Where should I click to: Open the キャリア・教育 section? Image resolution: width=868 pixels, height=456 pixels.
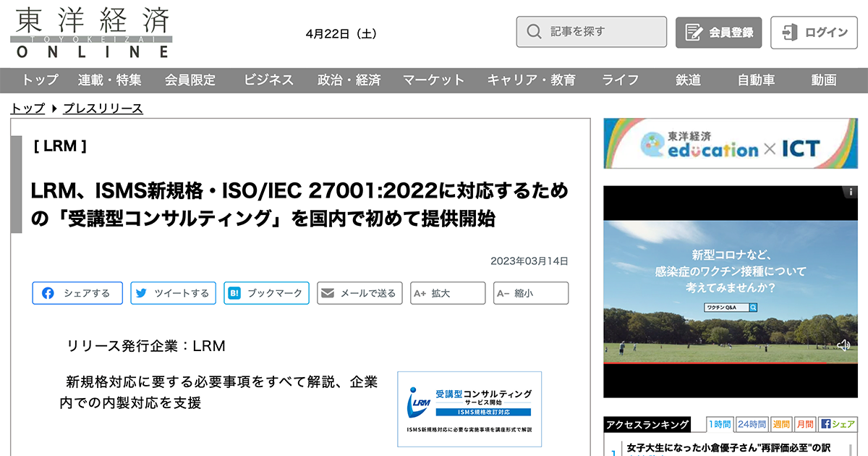[532, 80]
